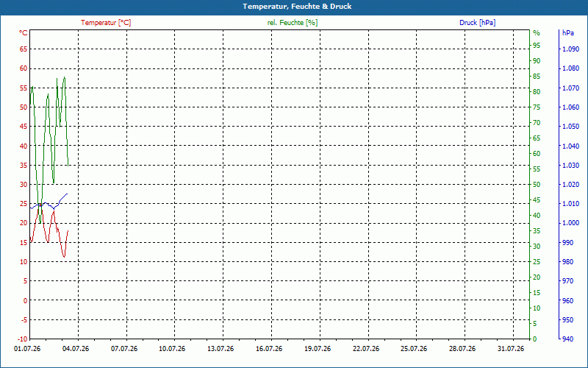Click the red °C unit label
588x368 pixels.
[x=24, y=33]
